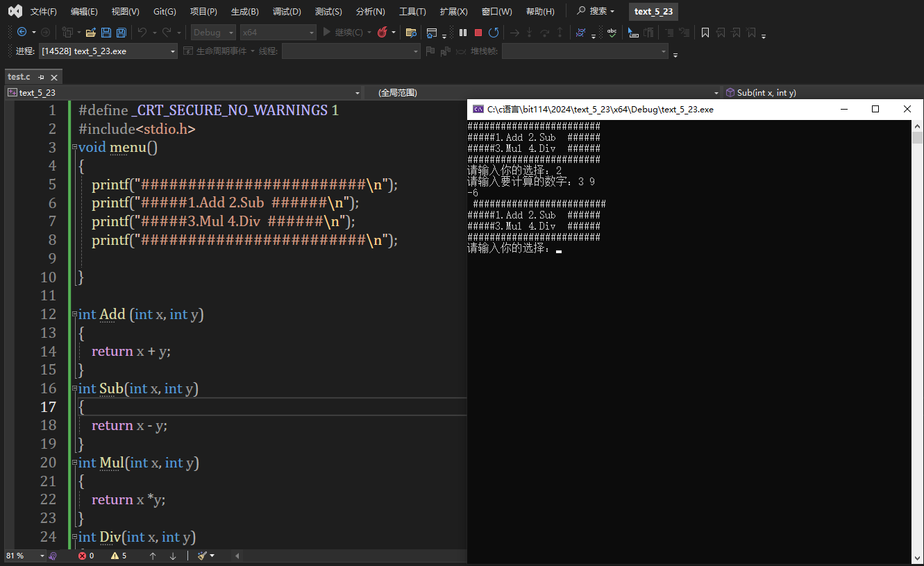Click the console window icon in title bar

coord(478,109)
